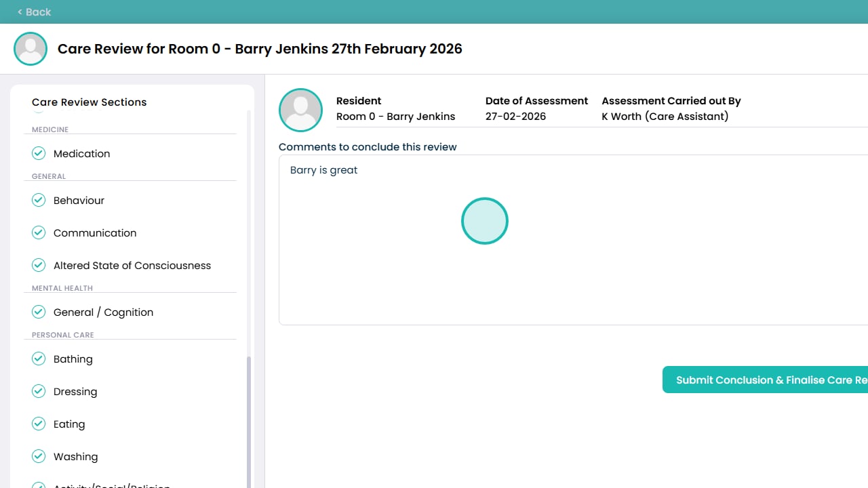Click the check icon next to Dressing

(39, 392)
